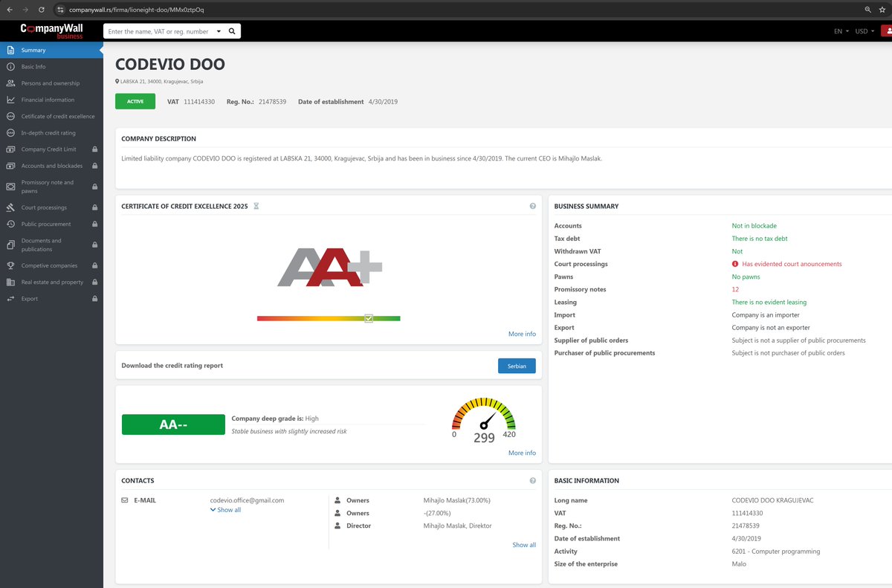
Task: Expand Show all under e-mail
Action: tap(226, 510)
